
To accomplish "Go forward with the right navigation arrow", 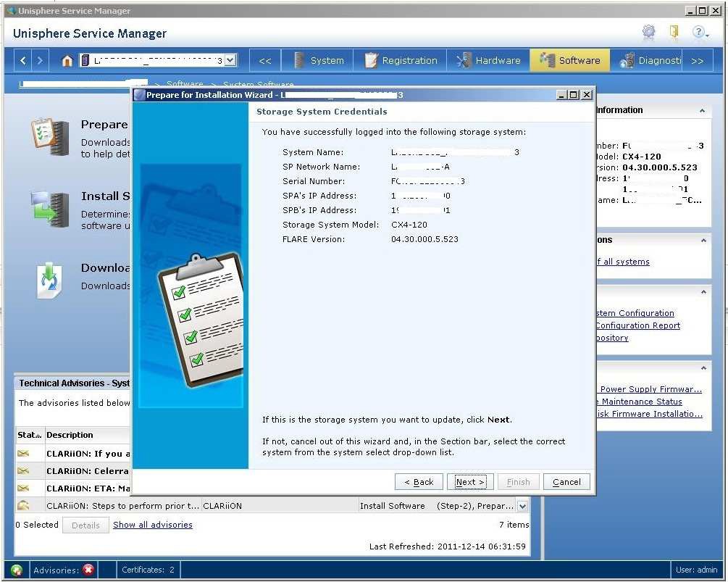I will click(x=40, y=60).
